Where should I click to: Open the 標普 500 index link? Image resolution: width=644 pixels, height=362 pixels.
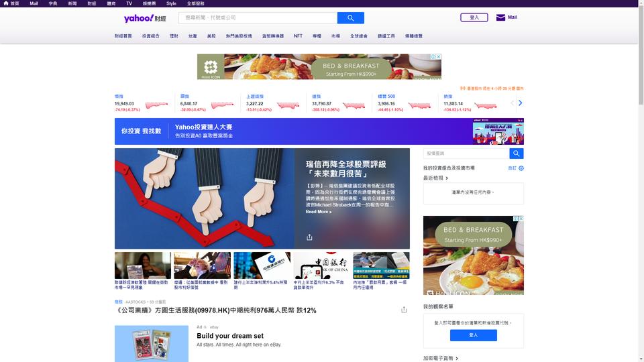point(386,97)
